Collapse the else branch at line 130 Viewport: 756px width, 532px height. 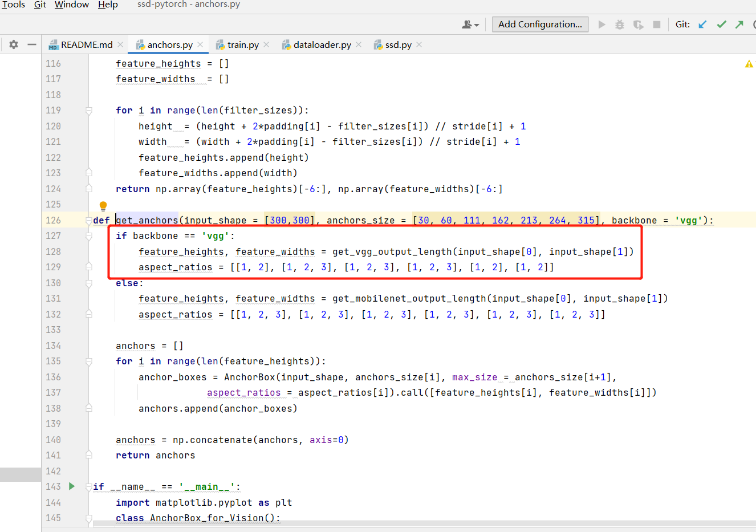[89, 282]
